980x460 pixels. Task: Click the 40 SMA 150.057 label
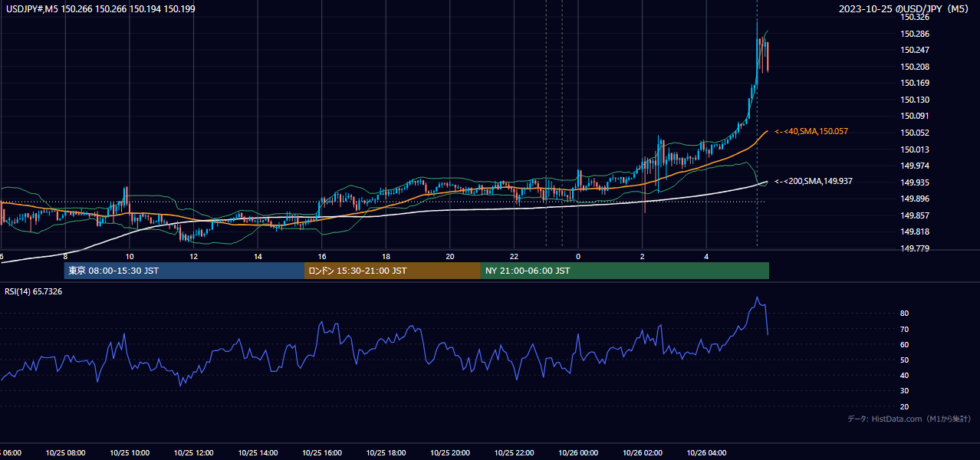point(811,132)
